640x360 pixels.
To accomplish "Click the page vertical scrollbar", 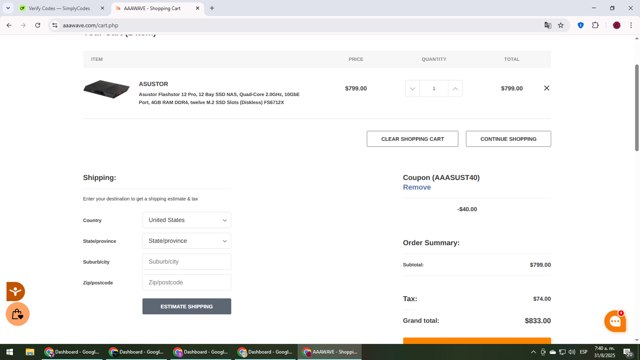I will pyautogui.click(x=637, y=108).
